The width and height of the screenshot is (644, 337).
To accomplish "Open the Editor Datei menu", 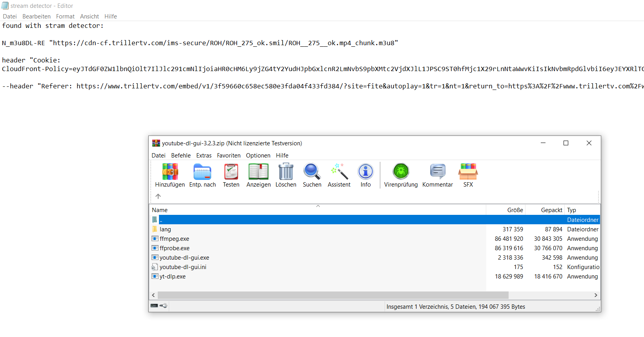I will [x=10, y=16].
